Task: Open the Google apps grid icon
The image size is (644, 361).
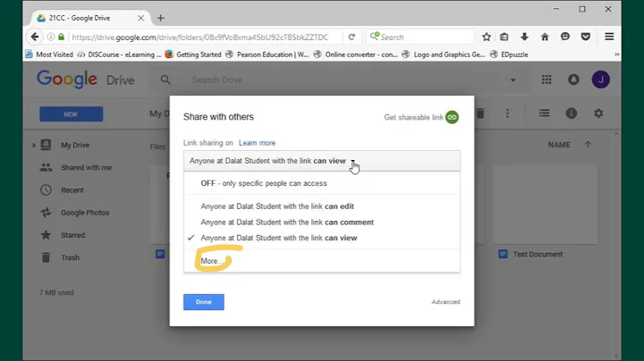Action: coord(547,80)
